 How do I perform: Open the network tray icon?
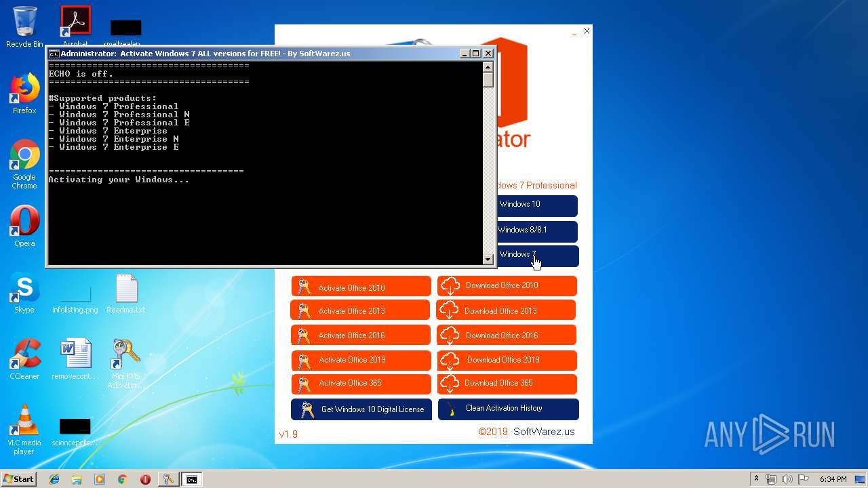pyautogui.click(x=771, y=479)
